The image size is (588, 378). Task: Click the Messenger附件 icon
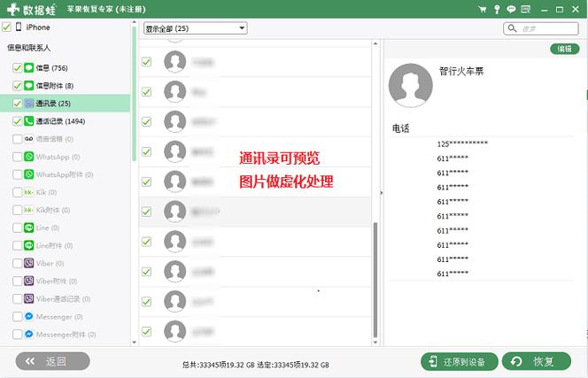(29, 334)
